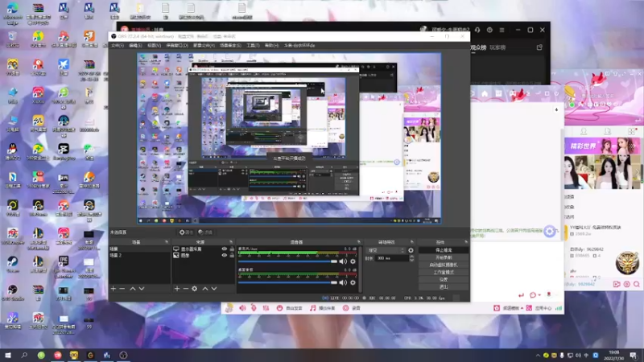This screenshot has width=644, height=362.
Task: Remove the selected source with the minus icon
Action: tap(186, 289)
